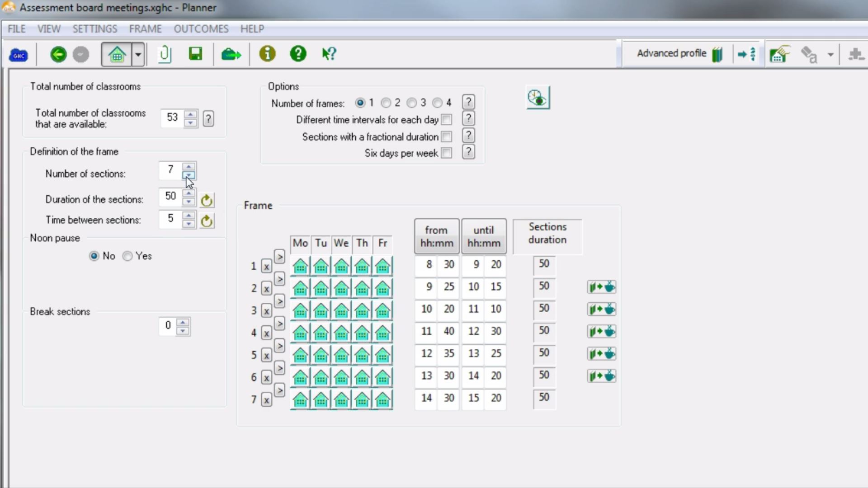Image resolution: width=868 pixels, height=488 pixels.
Task: Click the paperclip attachment toolbar icon
Action: (x=165, y=54)
